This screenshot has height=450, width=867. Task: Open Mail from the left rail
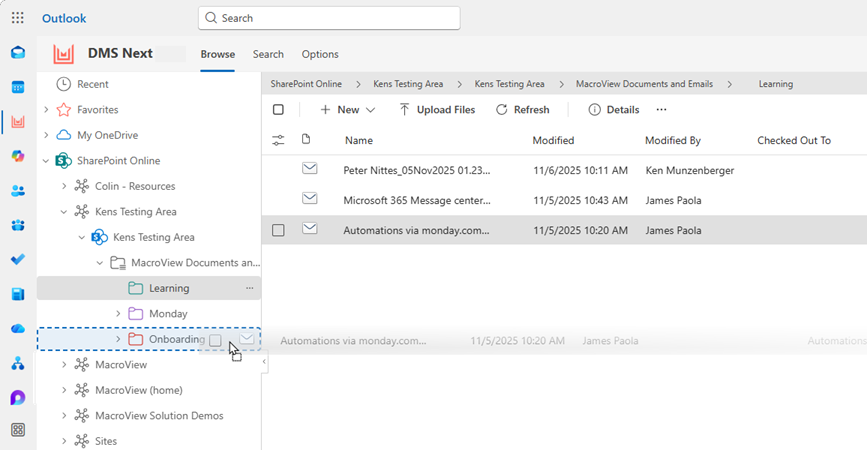pyautogui.click(x=18, y=53)
